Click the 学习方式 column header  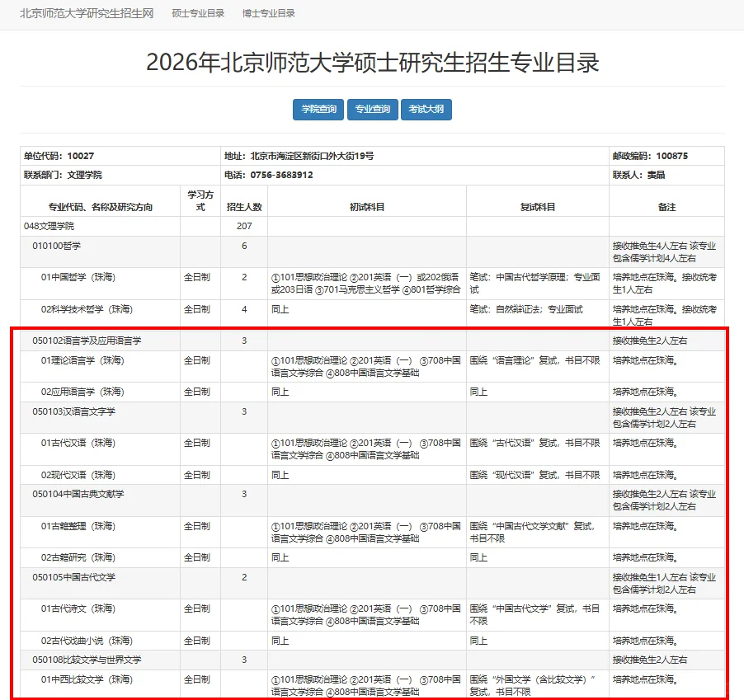200,201
